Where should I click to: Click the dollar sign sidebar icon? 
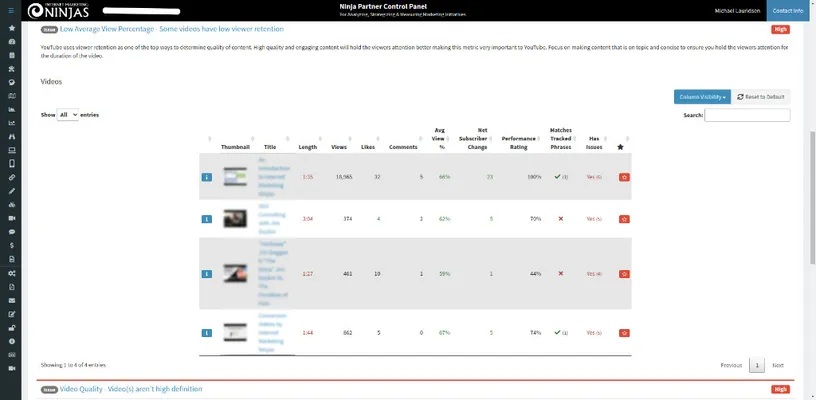tap(11, 245)
